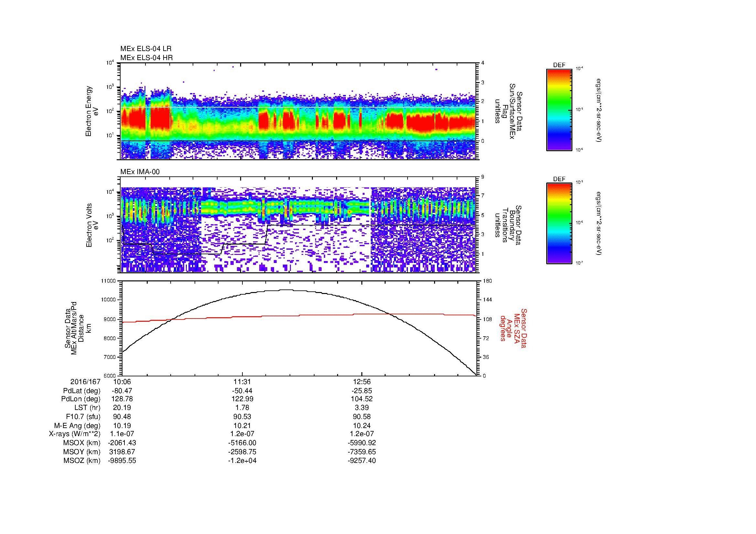Click the MSOX value -5166.00
The width and height of the screenshot is (756, 534).
pyautogui.click(x=242, y=443)
